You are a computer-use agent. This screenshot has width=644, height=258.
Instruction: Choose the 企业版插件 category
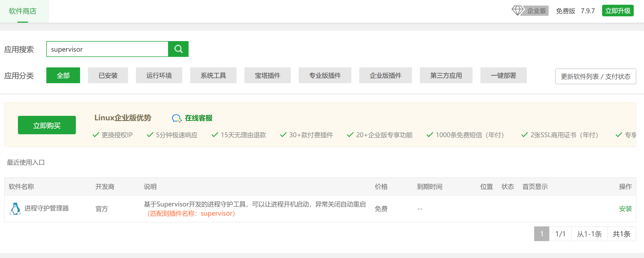point(386,76)
